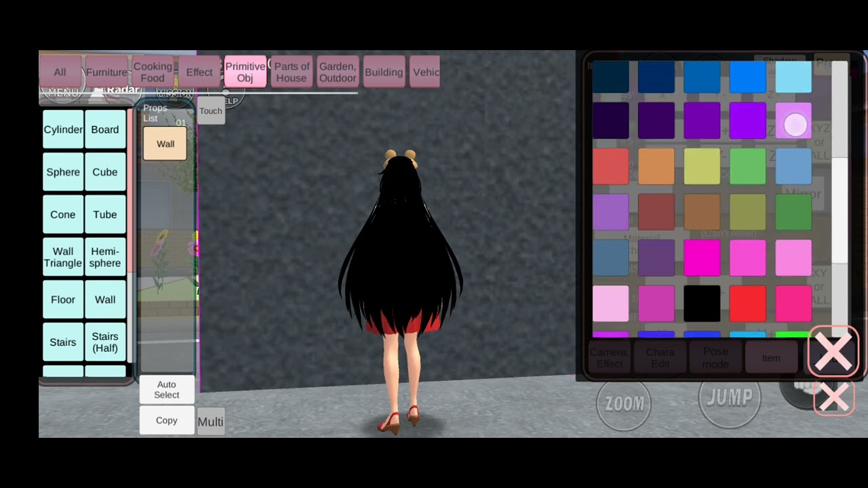Choose the yellow color swatch
This screenshot has height=488, width=868.
coord(702,166)
